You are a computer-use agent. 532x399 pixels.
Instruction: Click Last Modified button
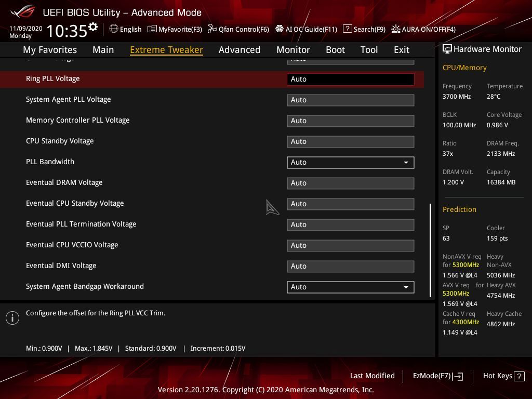[372, 376]
